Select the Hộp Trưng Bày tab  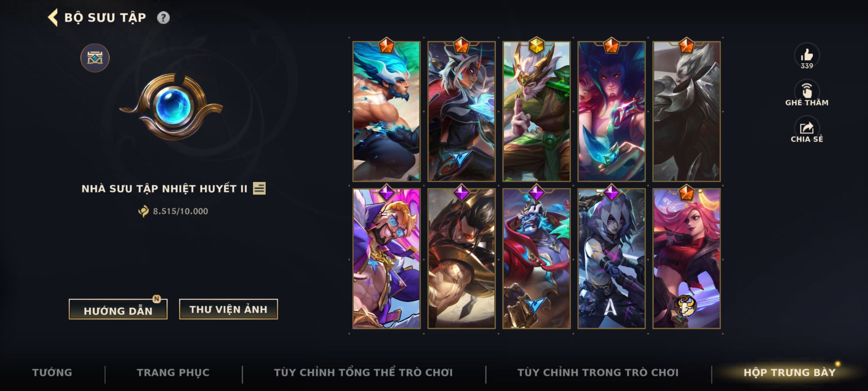click(x=790, y=373)
